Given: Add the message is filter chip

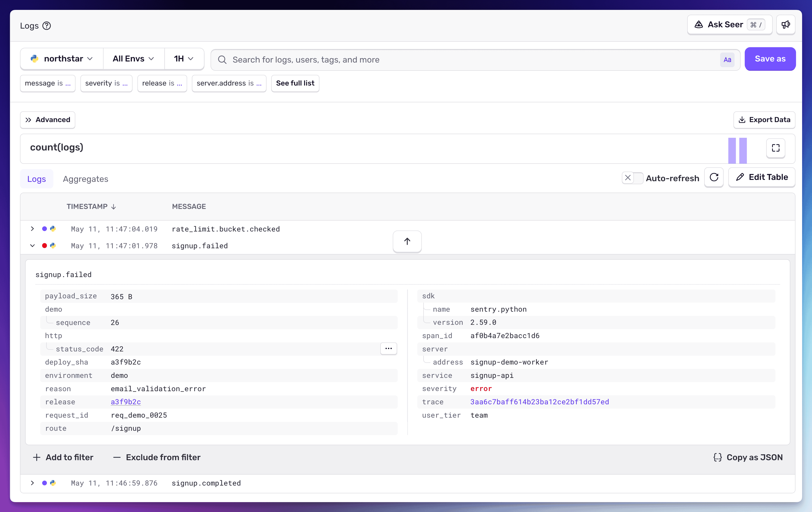Looking at the screenshot, I should click(48, 83).
